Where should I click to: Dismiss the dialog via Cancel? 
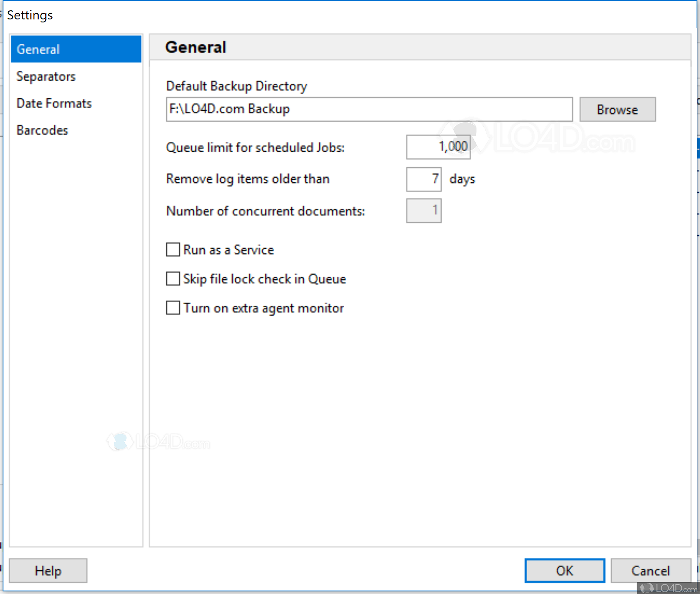click(650, 570)
